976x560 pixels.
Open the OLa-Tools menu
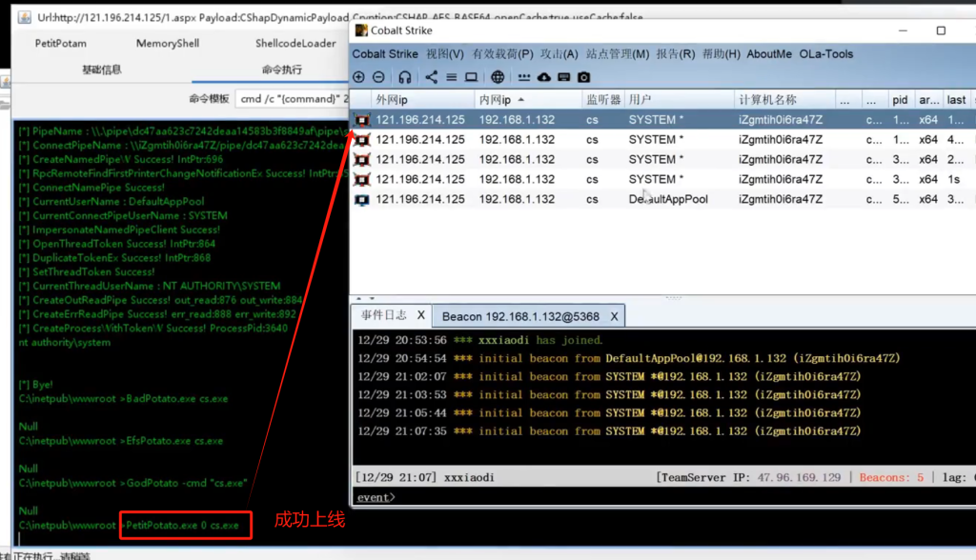point(826,54)
